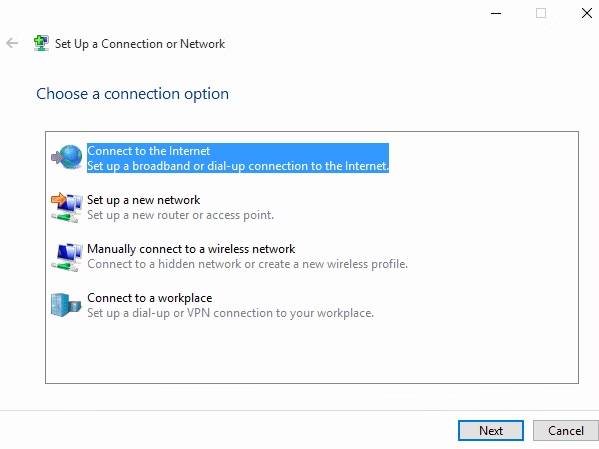Screen dimensions: 599x449
Task: Click the Cancel button
Action: [566, 431]
